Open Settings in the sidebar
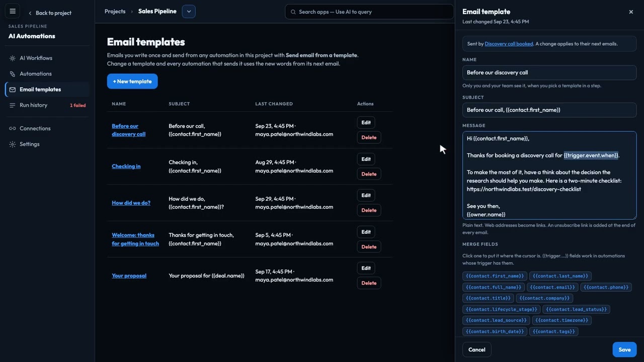This screenshot has width=644, height=362. [47, 144]
